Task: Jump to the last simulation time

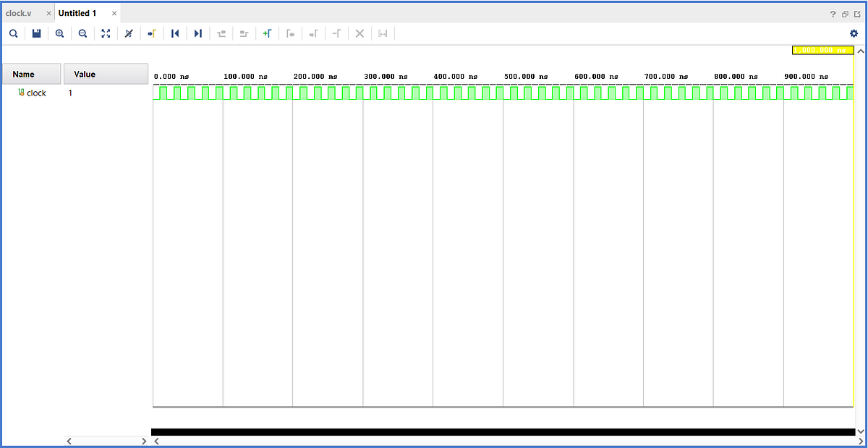Action: click(197, 33)
